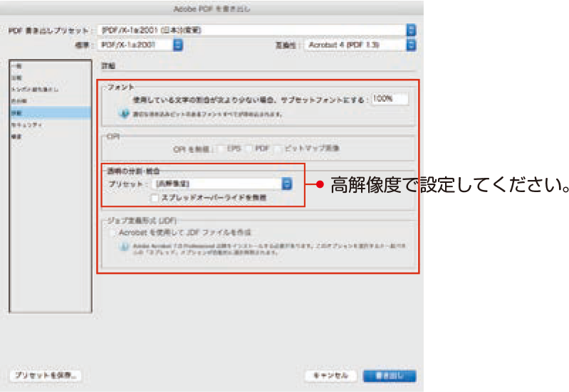
Task: Open the compatibility Acrobat 4 (PDF 1.3) dropdown
Action: 360,45
